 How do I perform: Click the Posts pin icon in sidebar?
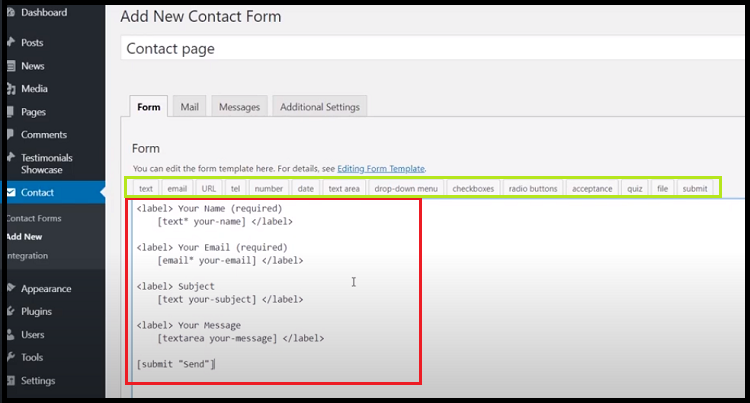pyautogui.click(x=10, y=43)
